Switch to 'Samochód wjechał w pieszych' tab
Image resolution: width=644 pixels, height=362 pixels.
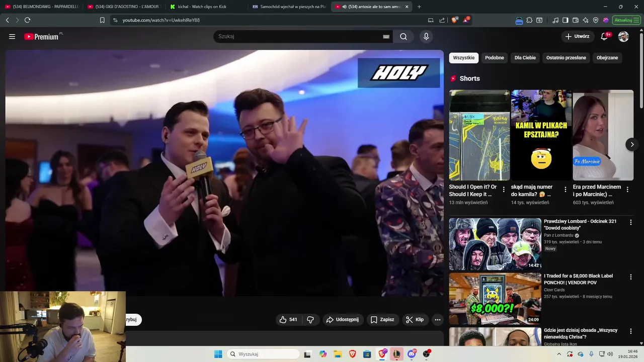289,7
